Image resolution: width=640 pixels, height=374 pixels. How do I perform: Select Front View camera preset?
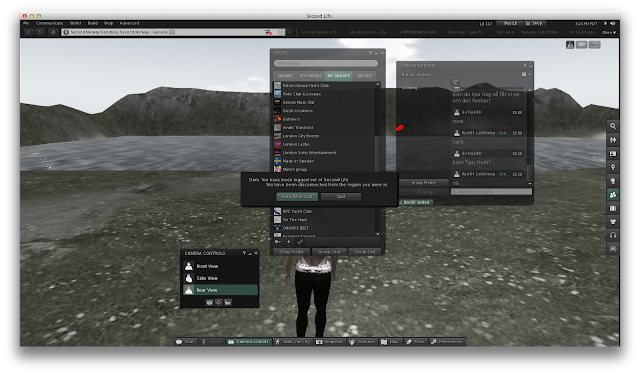(220, 266)
